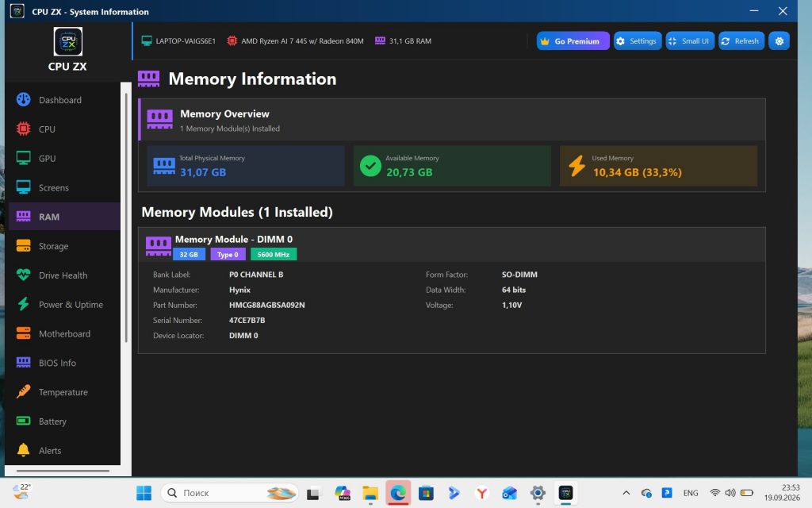Click the ENG language indicator
The width and height of the screenshot is (812, 508).
click(691, 493)
